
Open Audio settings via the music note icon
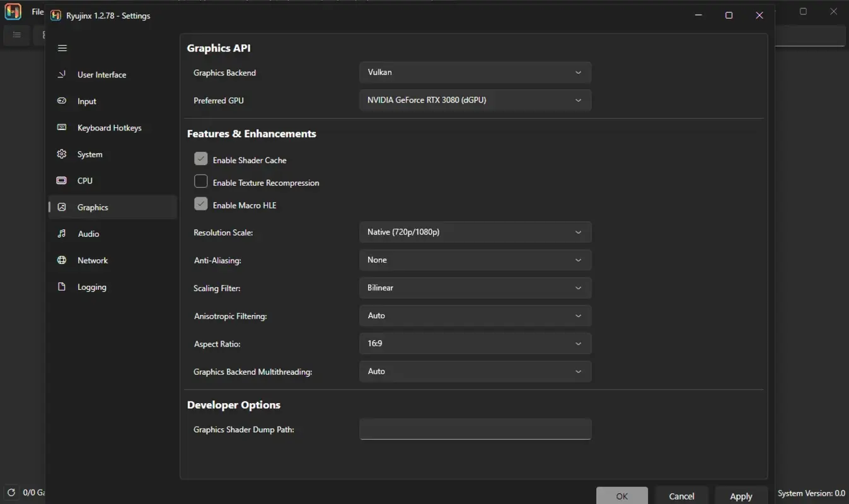pyautogui.click(x=61, y=233)
